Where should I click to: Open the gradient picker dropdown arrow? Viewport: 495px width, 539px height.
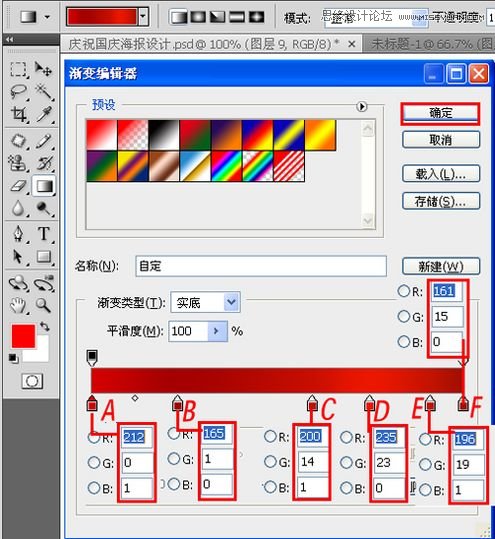pyautogui.click(x=143, y=16)
